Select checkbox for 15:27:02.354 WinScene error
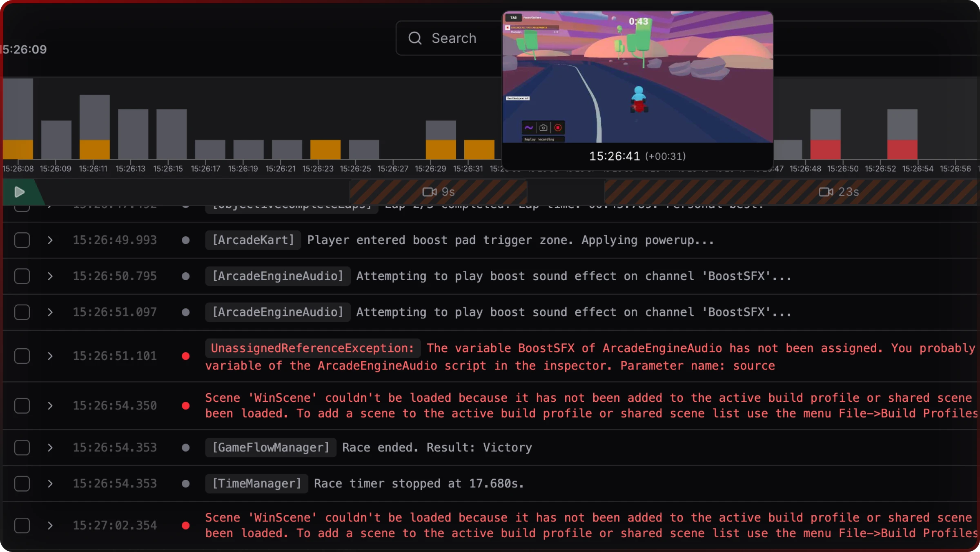Viewport: 980px width, 552px height. tap(22, 525)
